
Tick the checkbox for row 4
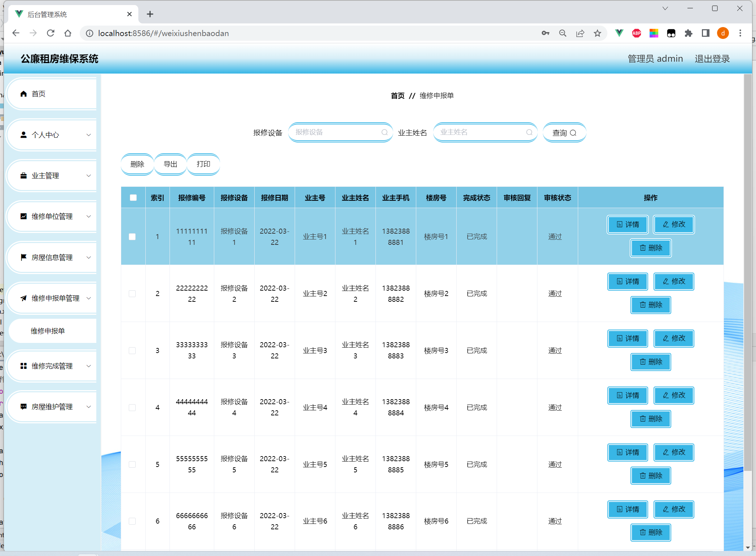click(x=132, y=407)
